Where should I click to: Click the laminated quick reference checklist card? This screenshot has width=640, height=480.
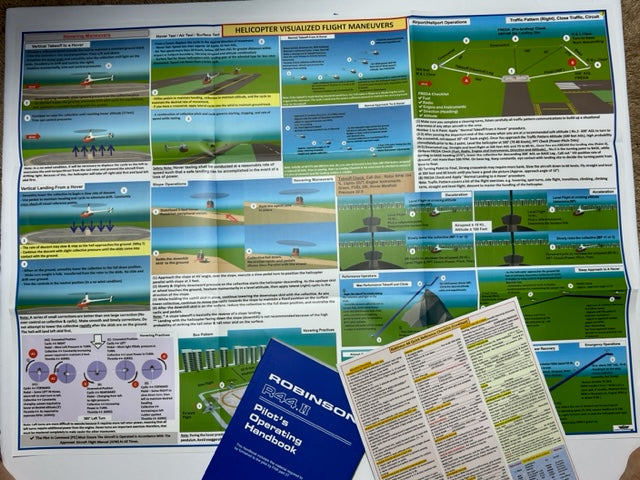pyautogui.click(x=457, y=392)
